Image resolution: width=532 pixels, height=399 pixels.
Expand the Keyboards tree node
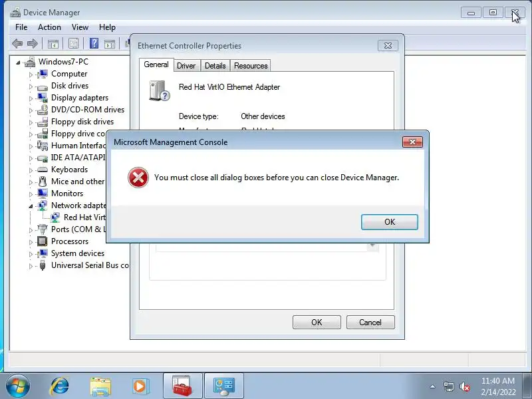[x=31, y=170]
